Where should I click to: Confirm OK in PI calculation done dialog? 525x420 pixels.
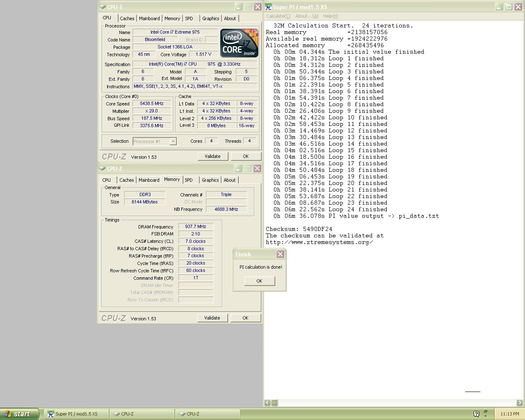tap(259, 281)
